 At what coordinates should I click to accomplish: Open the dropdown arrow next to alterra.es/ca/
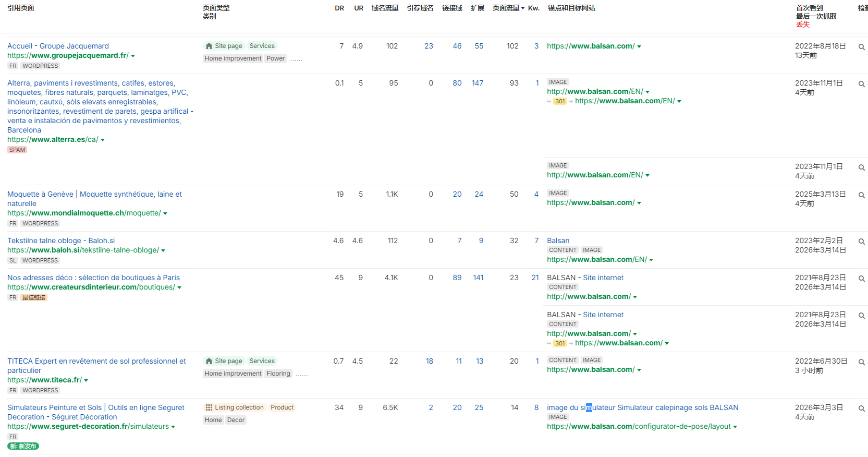(x=103, y=140)
